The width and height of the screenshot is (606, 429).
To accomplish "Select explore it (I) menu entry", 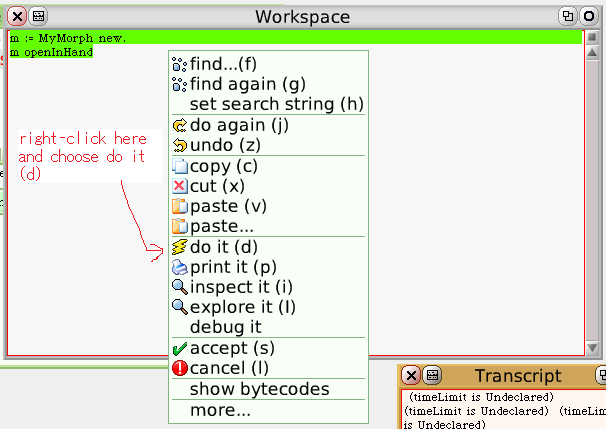I will coord(243,307).
